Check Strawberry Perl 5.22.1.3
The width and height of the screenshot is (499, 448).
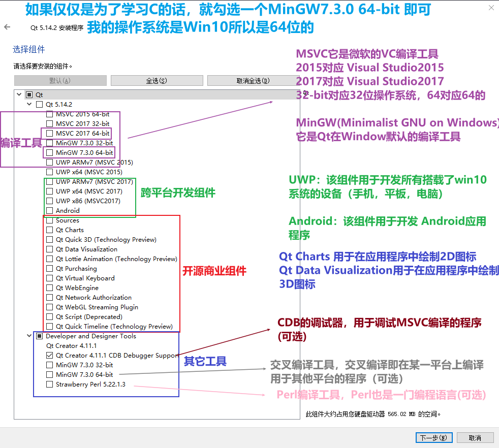point(50,384)
